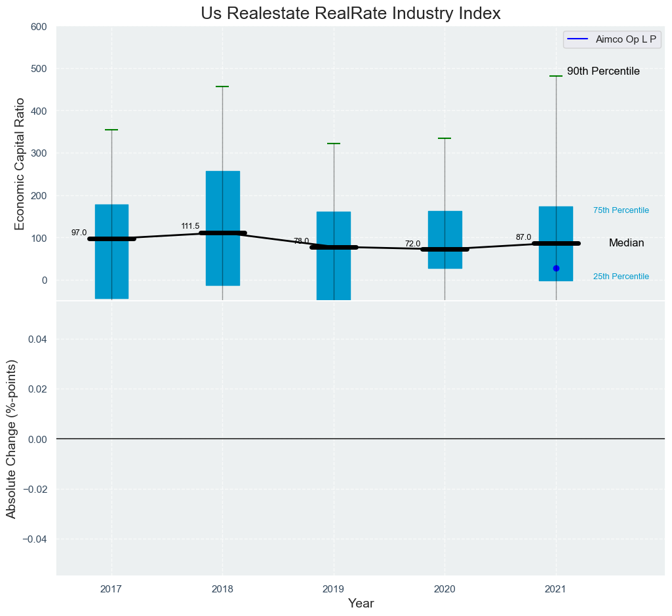672x616 pixels.
Task: Click the green 90th percentile cap for 2021
Action: 556,76
